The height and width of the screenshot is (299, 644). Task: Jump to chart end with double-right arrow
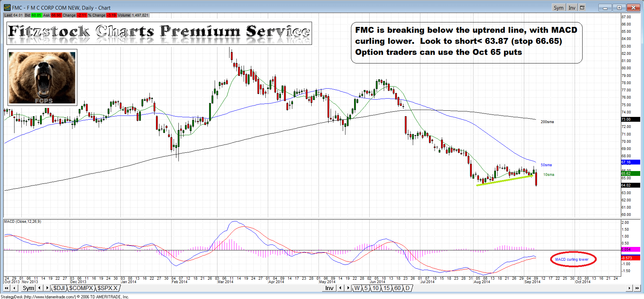(x=637, y=288)
